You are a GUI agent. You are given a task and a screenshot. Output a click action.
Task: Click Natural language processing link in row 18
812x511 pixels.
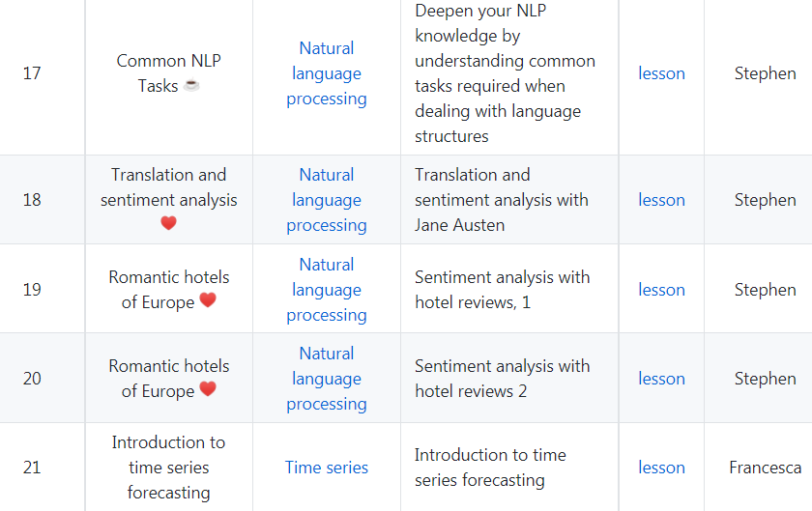[x=327, y=200]
